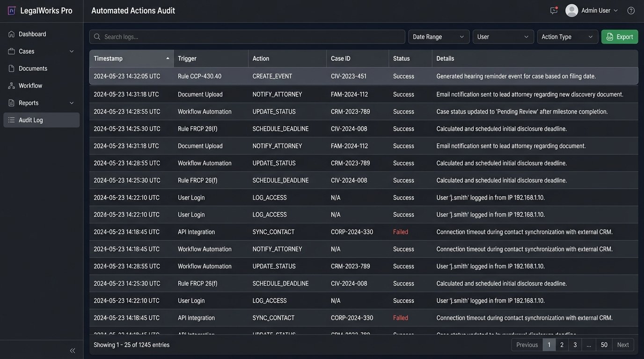Expand the User filter dropdown
This screenshot has height=359, width=644.
tap(503, 36)
